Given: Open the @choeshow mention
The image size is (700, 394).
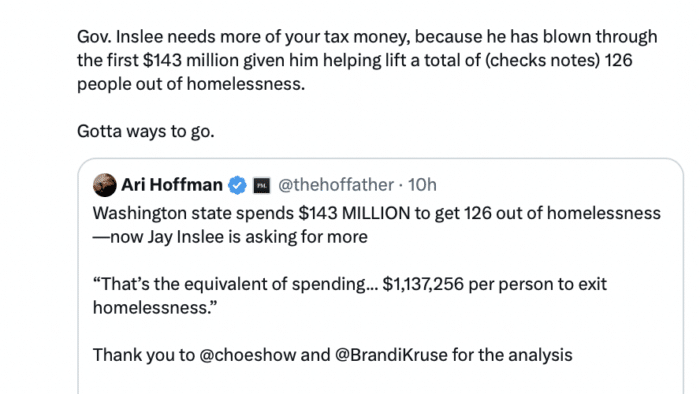Looking at the screenshot, I should [x=247, y=355].
